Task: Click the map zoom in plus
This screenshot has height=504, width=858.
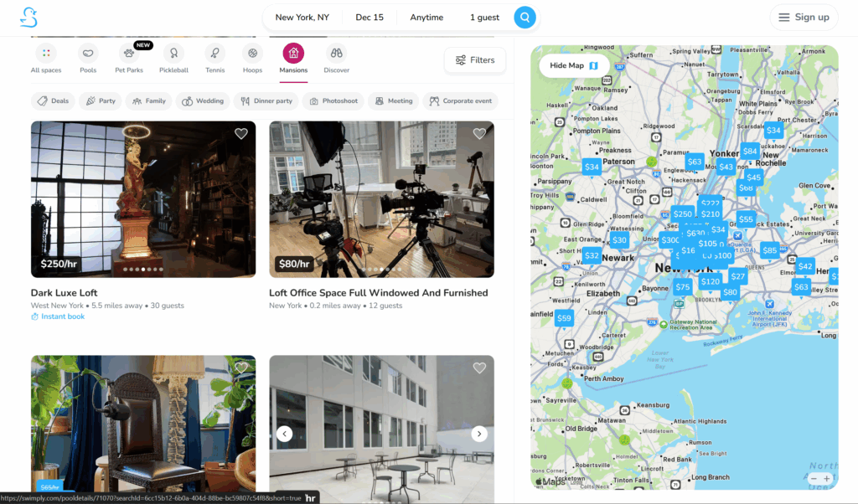Action: tap(827, 479)
